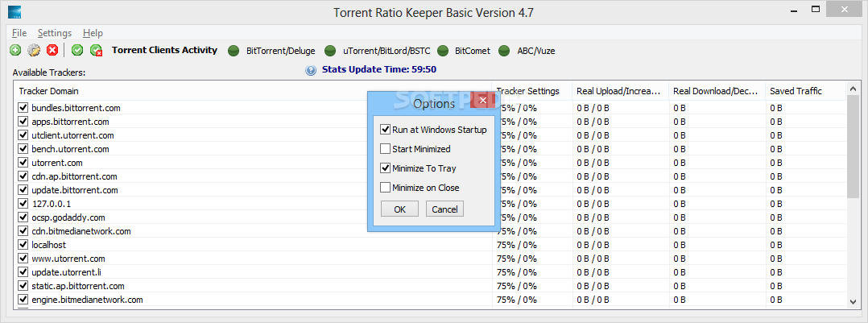Click the BitTorrent/Deluge client label
The height and width of the screenshot is (323, 868).
tap(281, 51)
